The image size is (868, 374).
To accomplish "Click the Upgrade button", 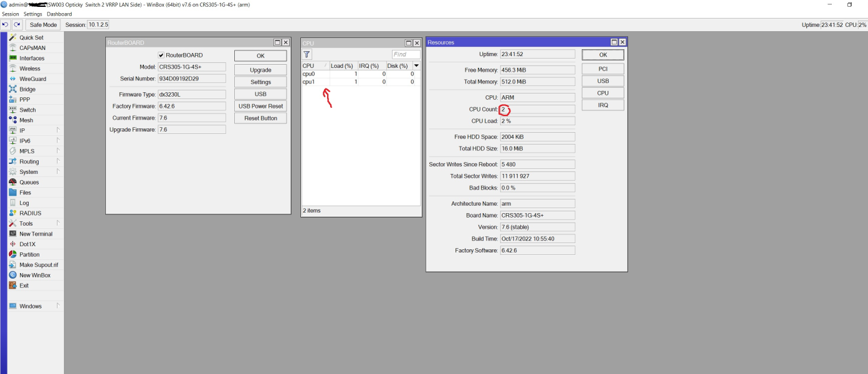I will [x=260, y=70].
